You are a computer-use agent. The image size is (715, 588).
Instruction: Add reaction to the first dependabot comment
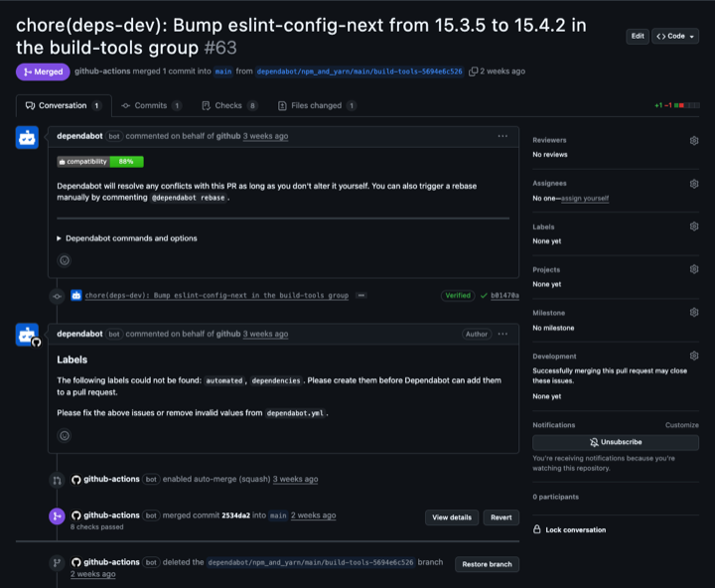click(65, 260)
